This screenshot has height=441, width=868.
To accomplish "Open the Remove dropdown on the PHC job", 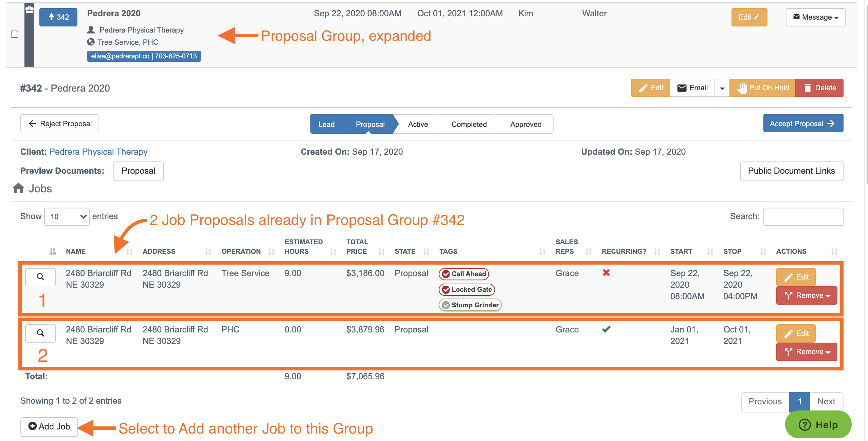I will [807, 352].
